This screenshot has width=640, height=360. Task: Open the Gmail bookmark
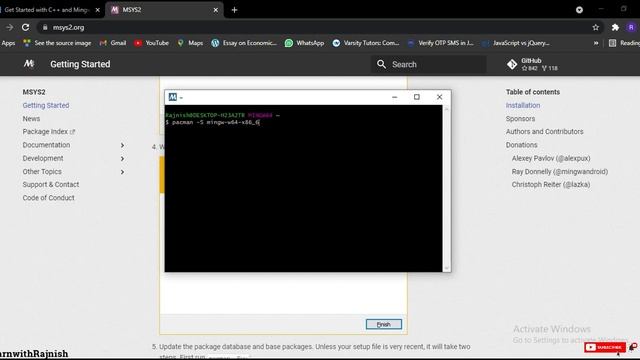(x=113, y=43)
